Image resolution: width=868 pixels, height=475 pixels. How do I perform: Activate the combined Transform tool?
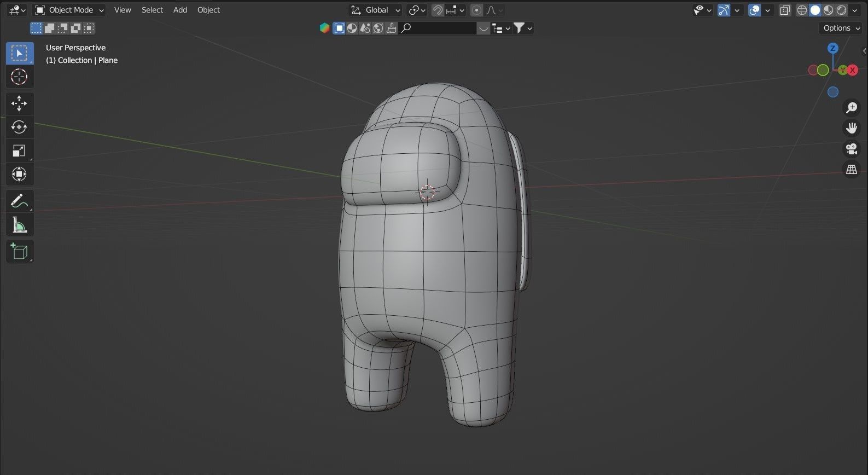point(19,174)
